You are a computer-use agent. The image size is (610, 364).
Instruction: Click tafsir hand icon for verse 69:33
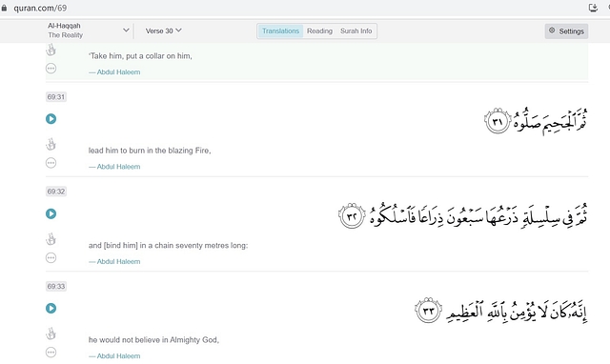pos(51,334)
